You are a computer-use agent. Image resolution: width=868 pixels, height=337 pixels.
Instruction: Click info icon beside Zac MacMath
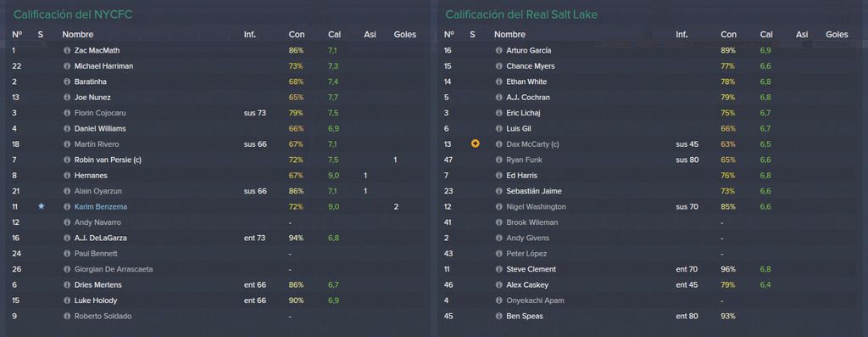(67, 50)
